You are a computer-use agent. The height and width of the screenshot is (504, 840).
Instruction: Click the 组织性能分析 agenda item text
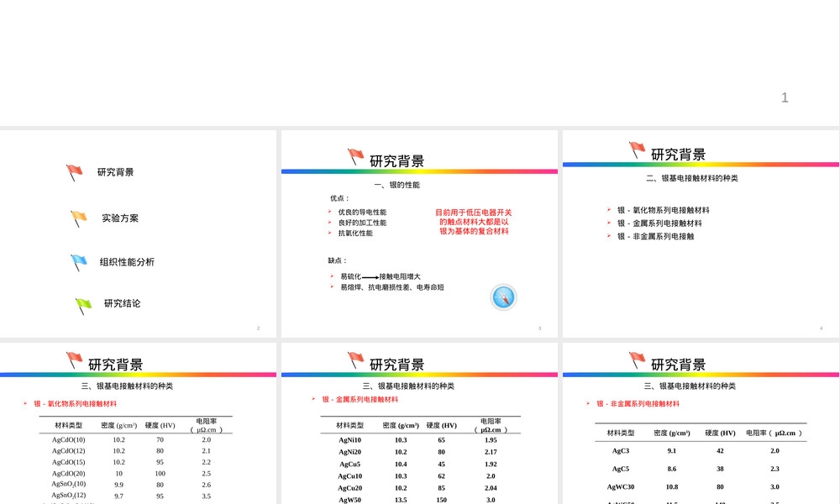click(127, 262)
